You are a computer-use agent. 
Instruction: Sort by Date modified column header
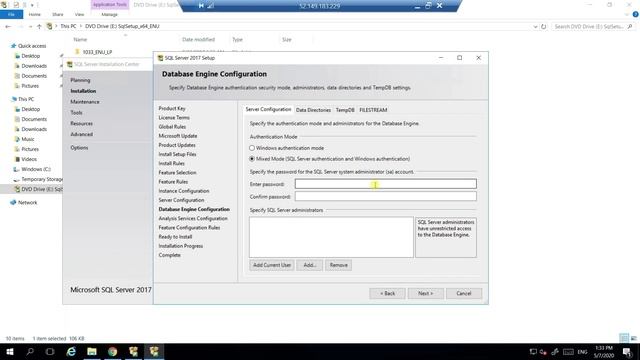coord(198,40)
